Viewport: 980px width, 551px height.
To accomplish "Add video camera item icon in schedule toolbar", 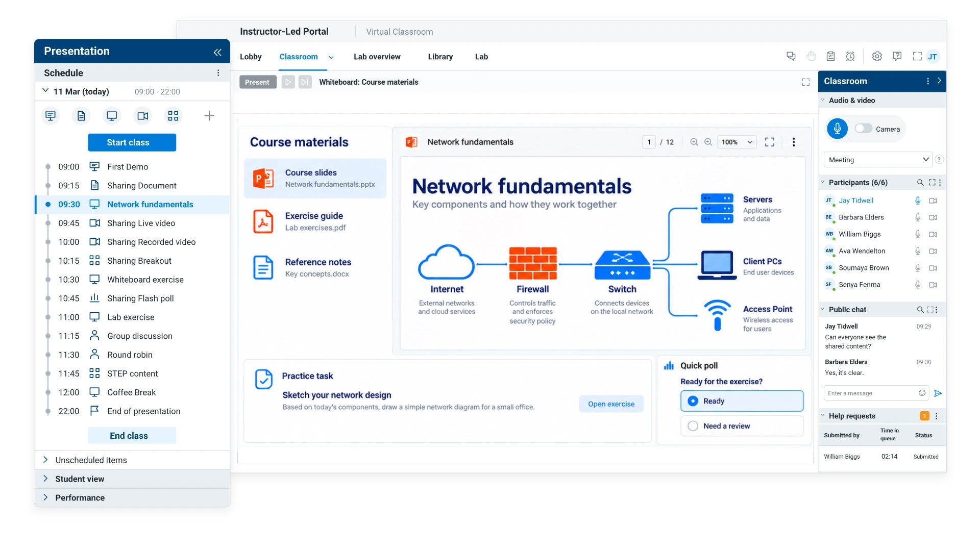I will coord(143,116).
